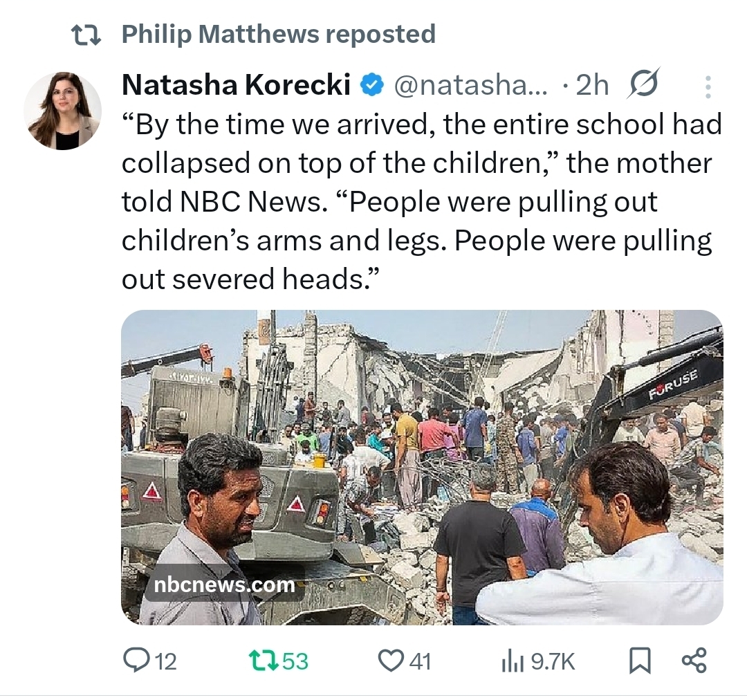Open Natasha Korecki's profile picture
This screenshot has height=700, width=747.
coord(62,109)
